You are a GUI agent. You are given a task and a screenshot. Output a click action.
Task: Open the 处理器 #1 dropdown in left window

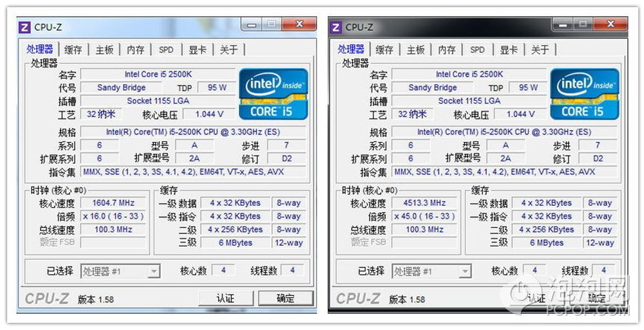click(x=153, y=271)
